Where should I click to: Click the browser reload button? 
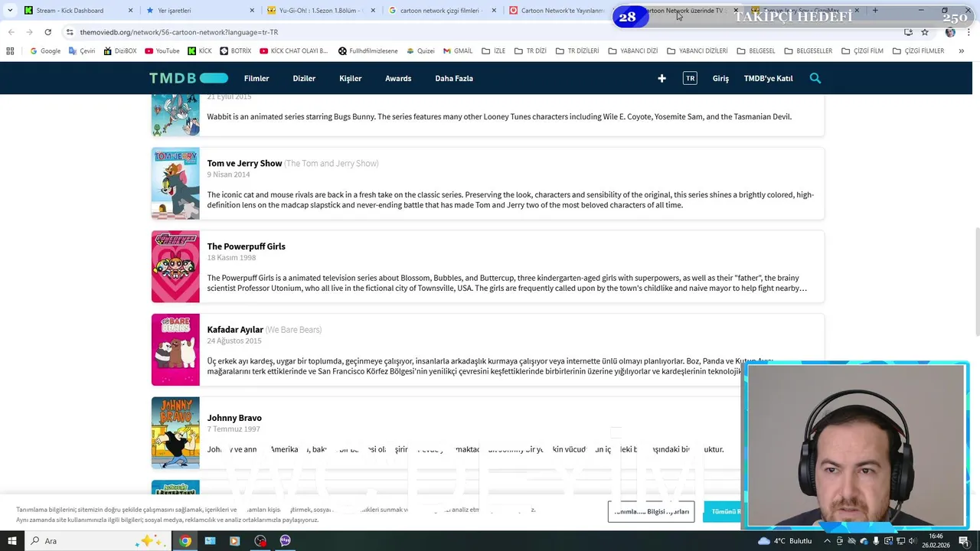click(47, 32)
